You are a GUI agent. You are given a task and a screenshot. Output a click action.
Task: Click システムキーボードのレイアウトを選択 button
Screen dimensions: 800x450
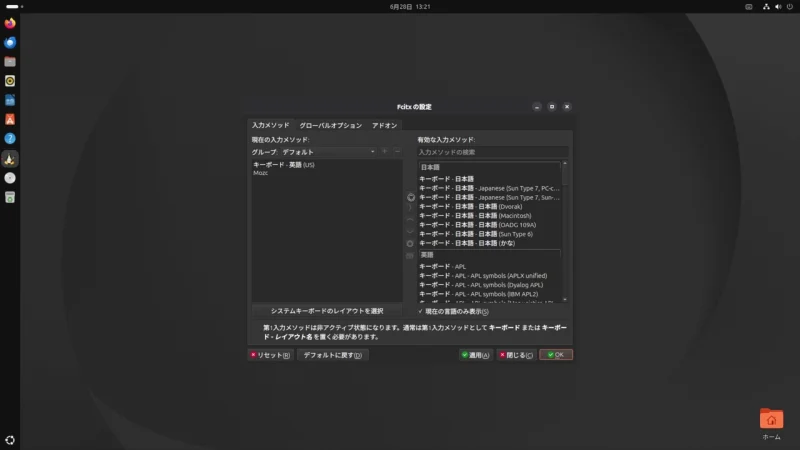(327, 311)
